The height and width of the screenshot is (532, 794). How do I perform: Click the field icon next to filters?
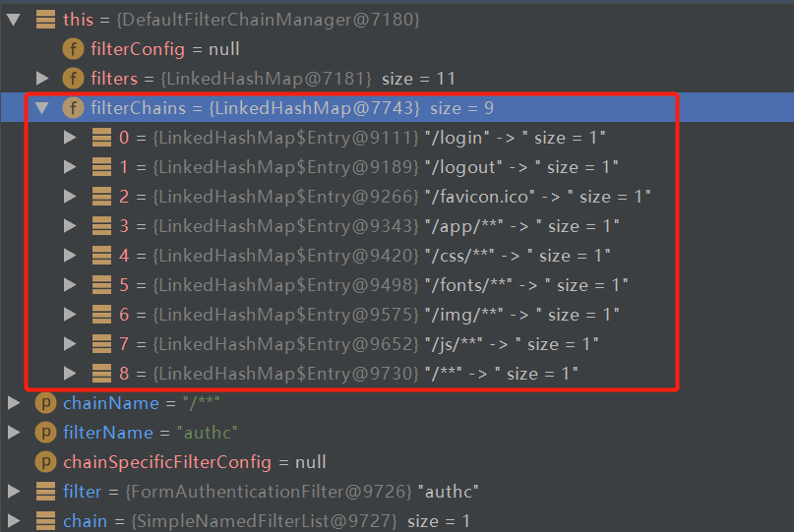(74, 79)
